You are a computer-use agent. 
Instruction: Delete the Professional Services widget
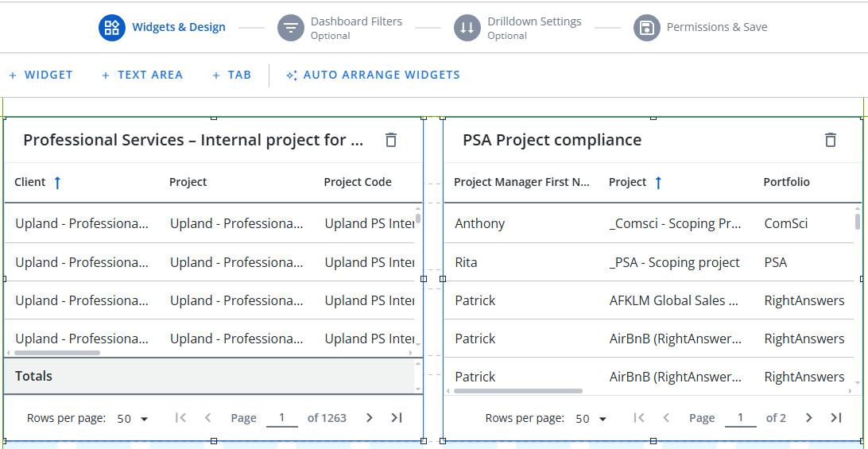pos(391,140)
